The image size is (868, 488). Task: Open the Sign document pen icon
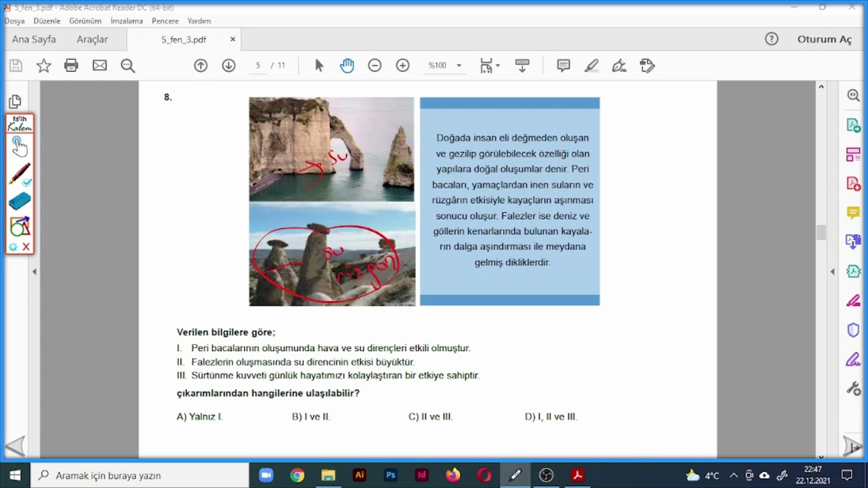[x=619, y=66]
